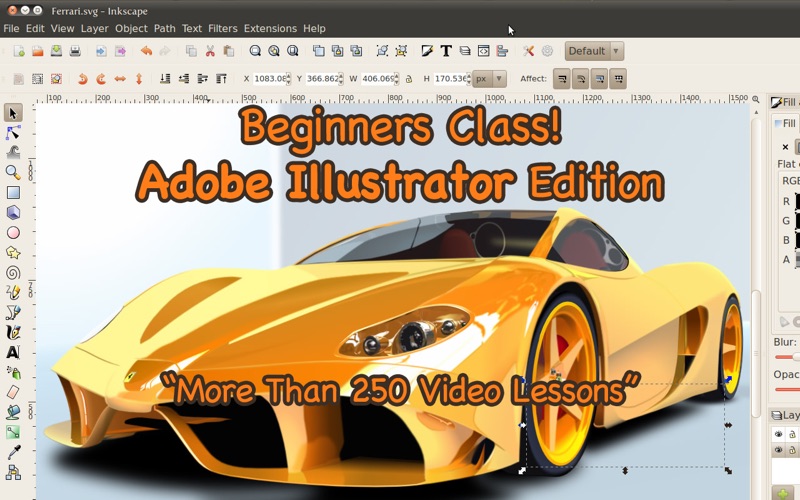The width and height of the screenshot is (800, 500).
Task: Open the XML editor icon
Action: point(483,51)
